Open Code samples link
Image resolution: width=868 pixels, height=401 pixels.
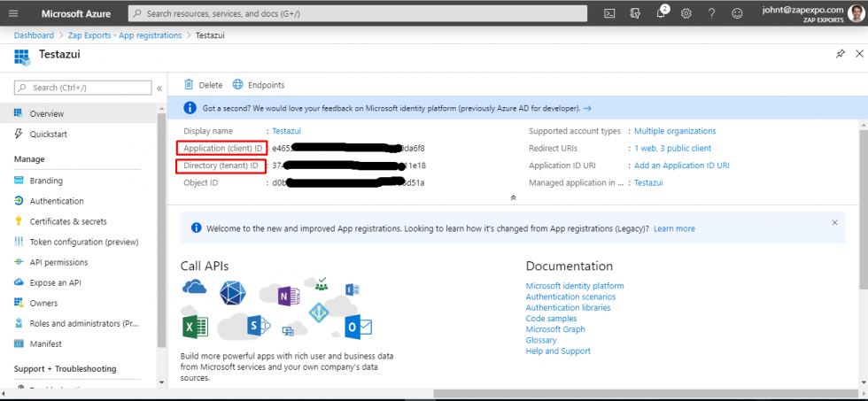tap(551, 319)
